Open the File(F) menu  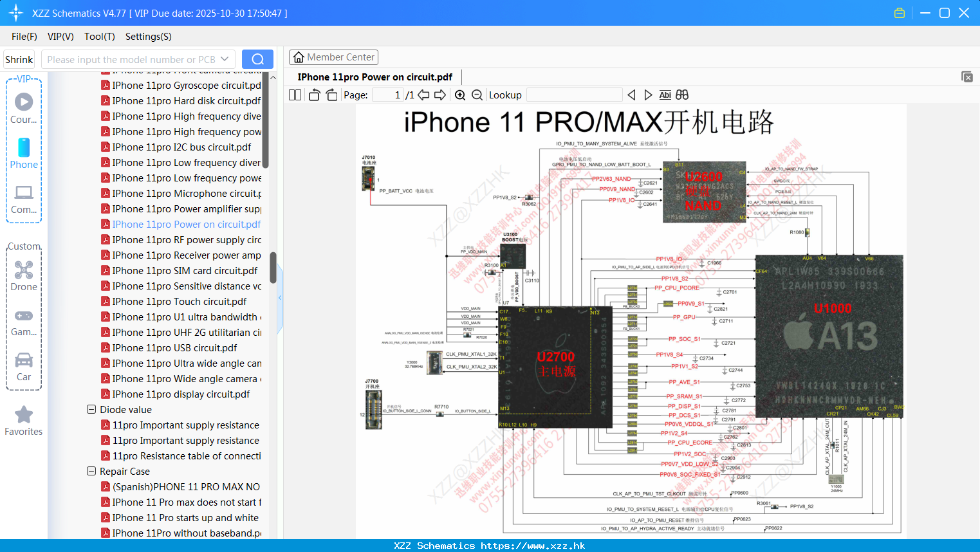[24, 37]
